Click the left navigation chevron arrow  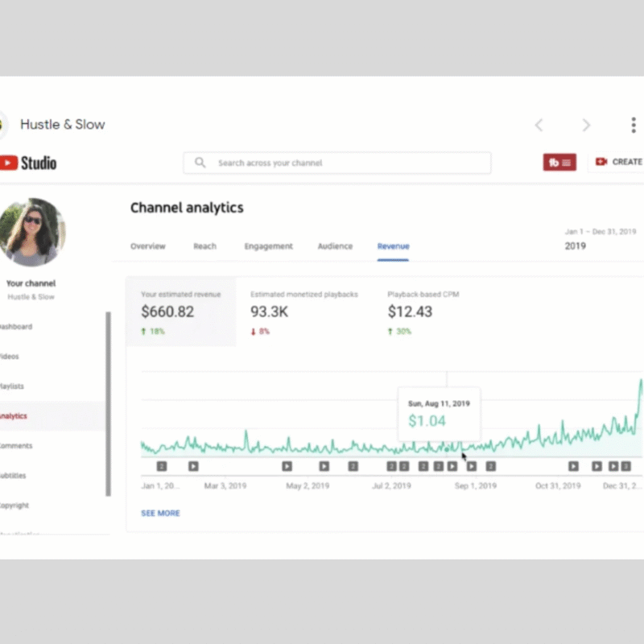coord(539,125)
